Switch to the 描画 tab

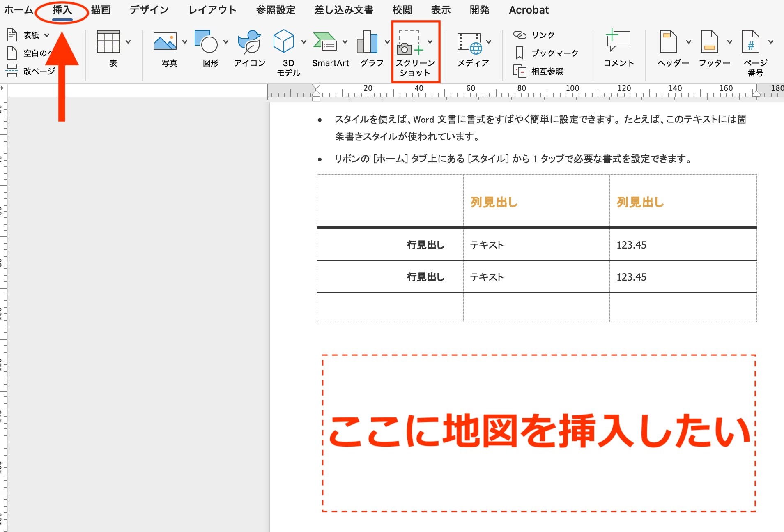click(101, 10)
